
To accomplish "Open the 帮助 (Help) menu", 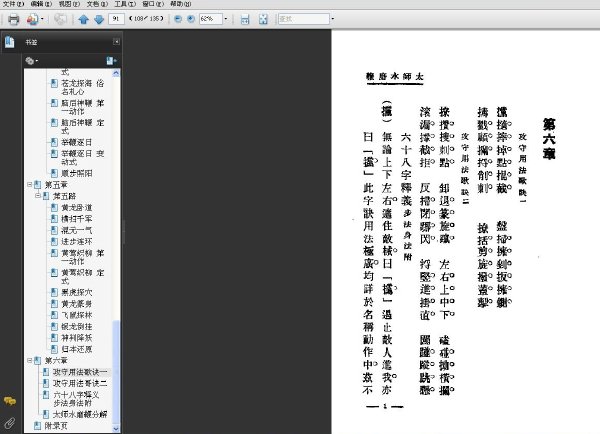I will [x=181, y=4].
